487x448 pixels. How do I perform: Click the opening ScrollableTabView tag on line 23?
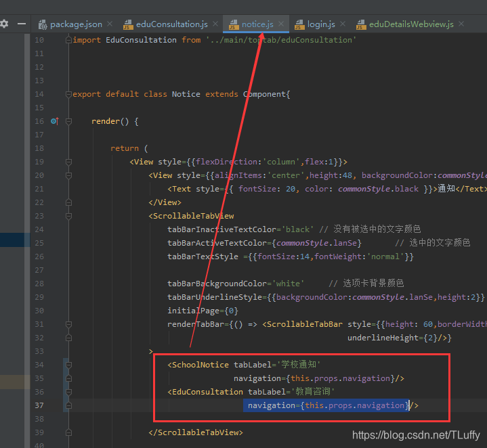tap(191, 217)
